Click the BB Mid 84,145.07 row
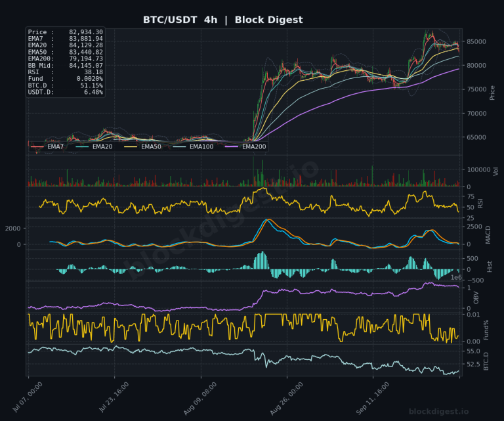The height and width of the screenshot is (421, 504). [x=65, y=66]
